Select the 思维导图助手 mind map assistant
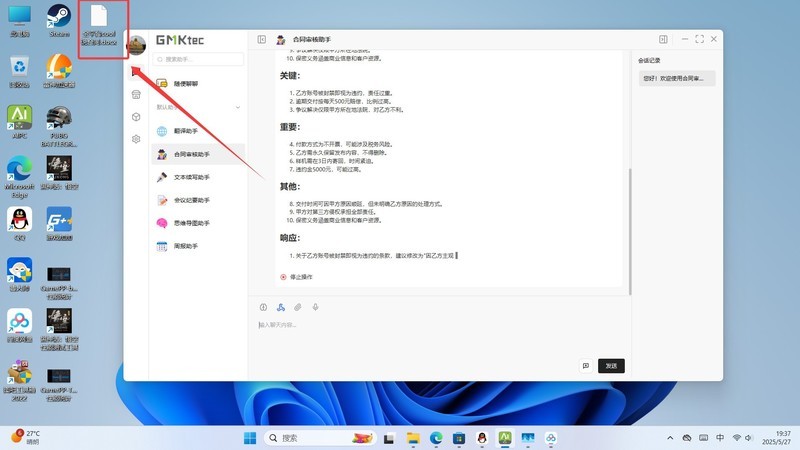Screen dimensions: 800x450 tap(198, 223)
